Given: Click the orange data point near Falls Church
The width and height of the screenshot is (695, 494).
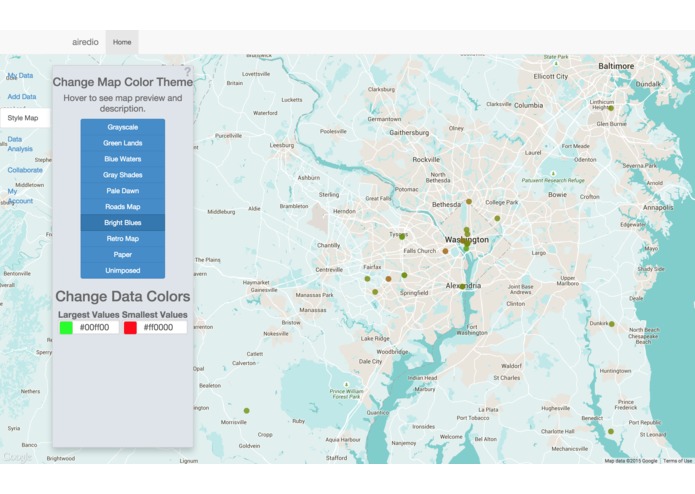Looking at the screenshot, I should point(445,251).
